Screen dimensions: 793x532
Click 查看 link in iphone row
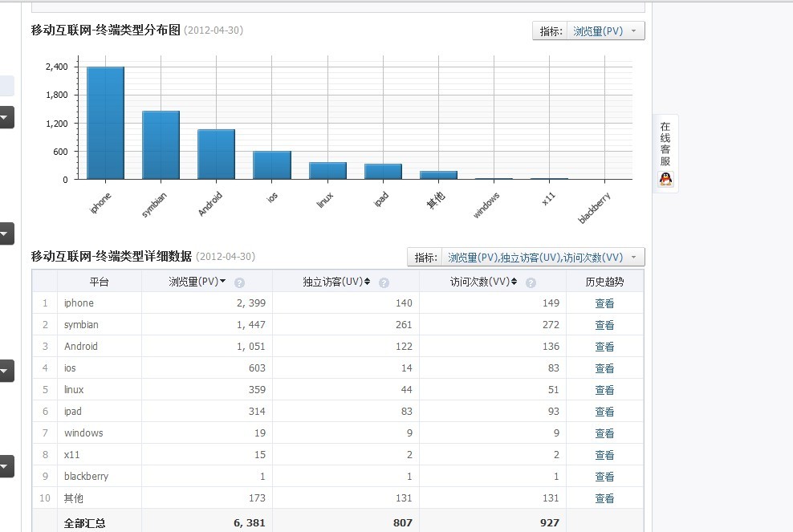[604, 303]
